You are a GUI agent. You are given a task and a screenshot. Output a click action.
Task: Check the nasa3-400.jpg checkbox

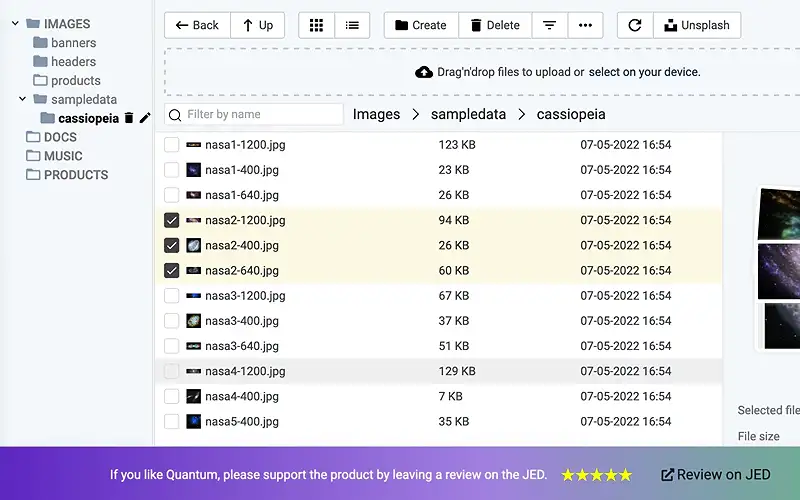(171, 320)
